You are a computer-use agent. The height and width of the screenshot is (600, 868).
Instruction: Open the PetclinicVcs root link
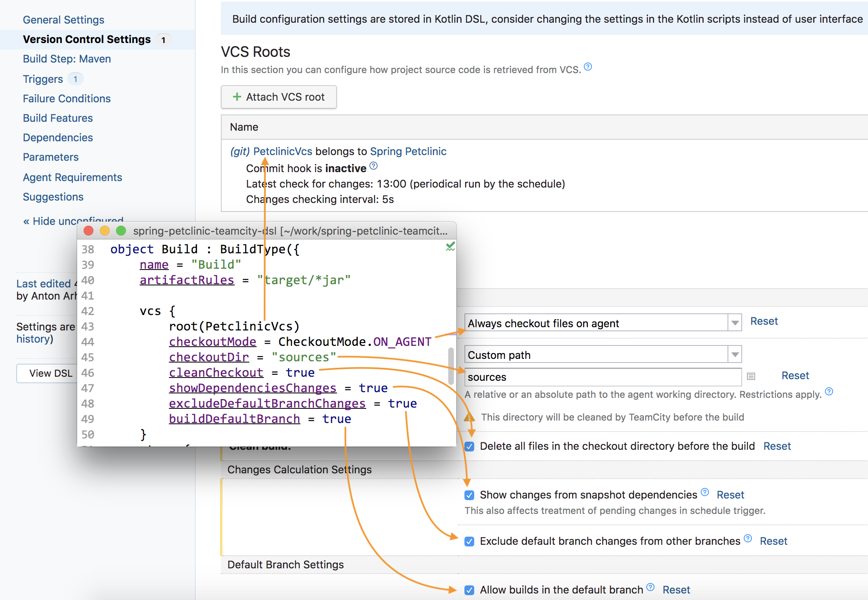tap(283, 151)
